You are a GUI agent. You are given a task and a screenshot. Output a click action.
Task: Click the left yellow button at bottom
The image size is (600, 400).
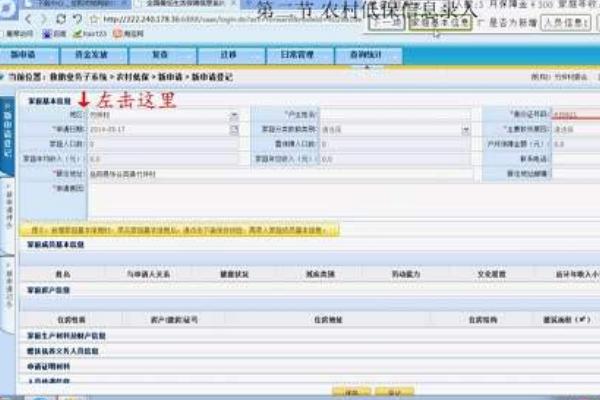pyautogui.click(x=352, y=392)
